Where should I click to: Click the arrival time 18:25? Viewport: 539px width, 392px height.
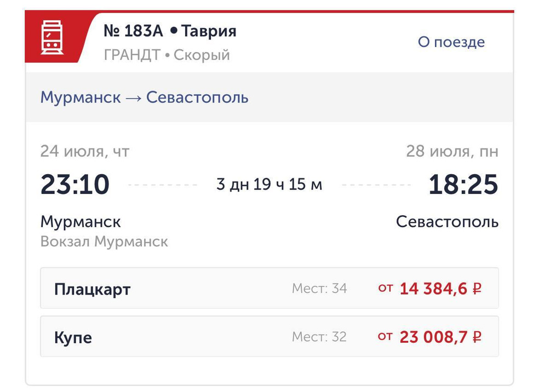463,185
